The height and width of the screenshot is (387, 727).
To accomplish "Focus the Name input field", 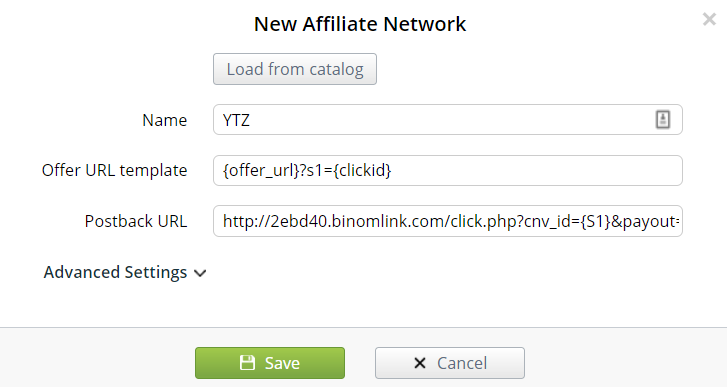I will [x=447, y=120].
